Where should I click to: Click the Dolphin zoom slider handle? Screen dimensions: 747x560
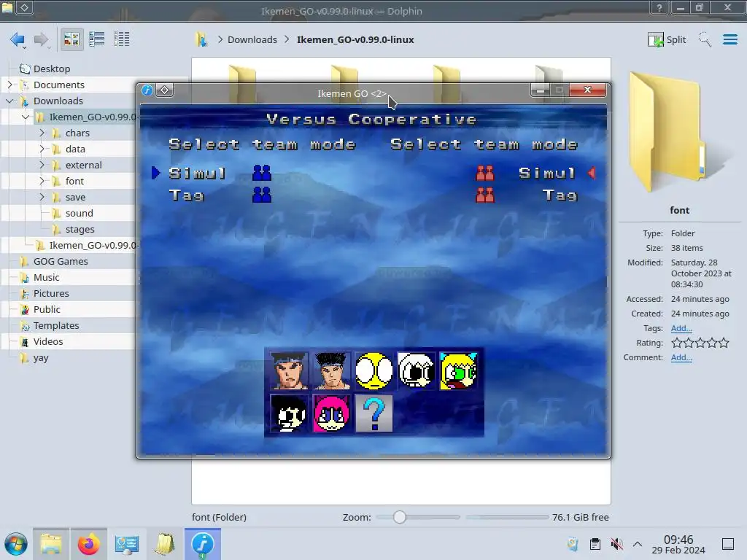(x=400, y=517)
